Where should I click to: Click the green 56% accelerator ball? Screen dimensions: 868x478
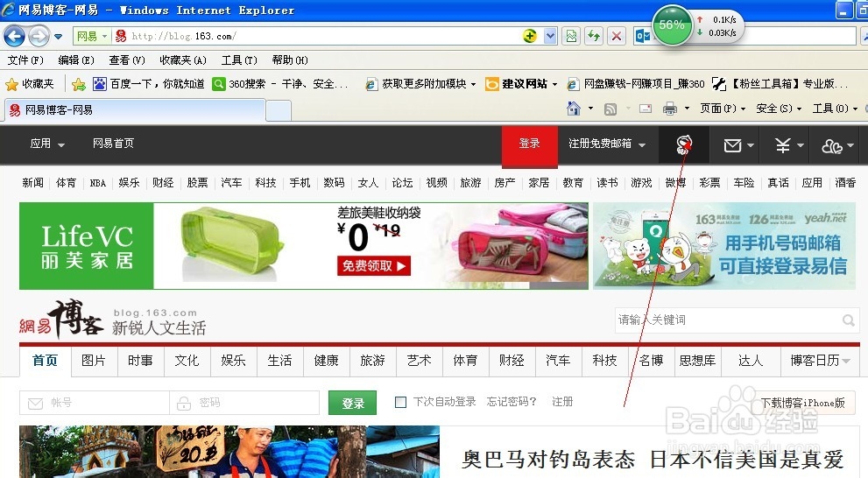click(x=672, y=25)
